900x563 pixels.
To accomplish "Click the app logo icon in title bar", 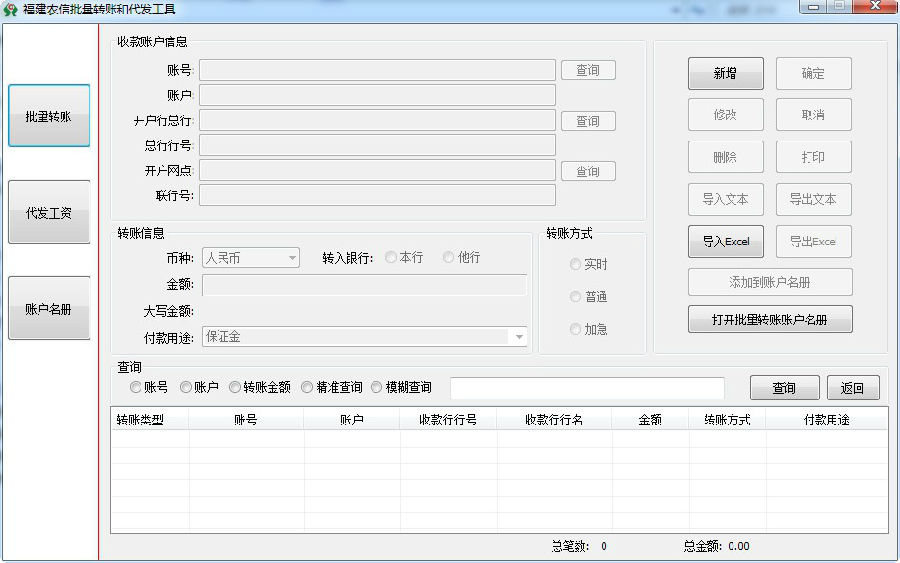I will 10,9.
